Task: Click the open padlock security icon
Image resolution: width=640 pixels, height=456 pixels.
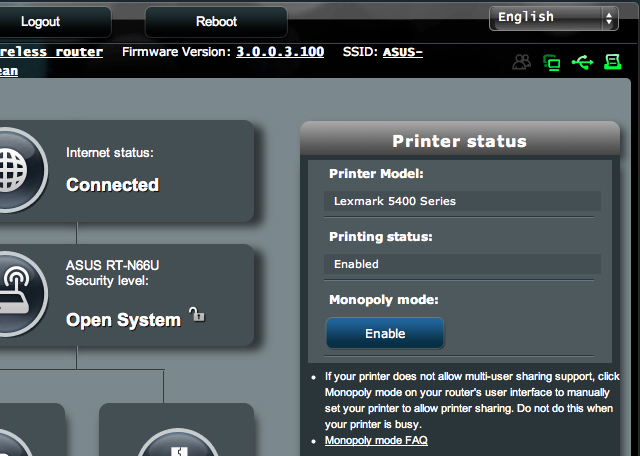Action: (197, 314)
